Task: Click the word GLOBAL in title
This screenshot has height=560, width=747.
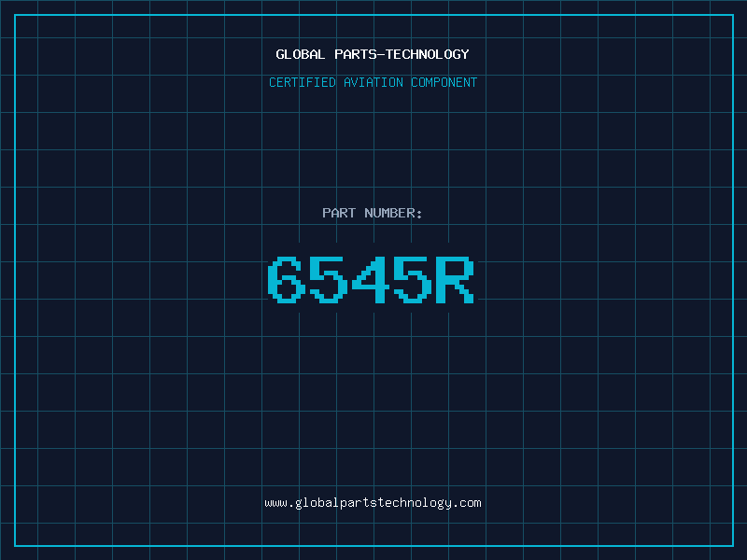Action: pyautogui.click(x=300, y=54)
